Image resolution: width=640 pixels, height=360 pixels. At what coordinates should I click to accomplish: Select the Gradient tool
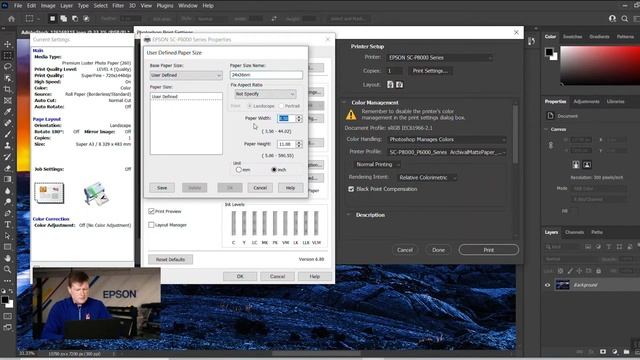7,179
